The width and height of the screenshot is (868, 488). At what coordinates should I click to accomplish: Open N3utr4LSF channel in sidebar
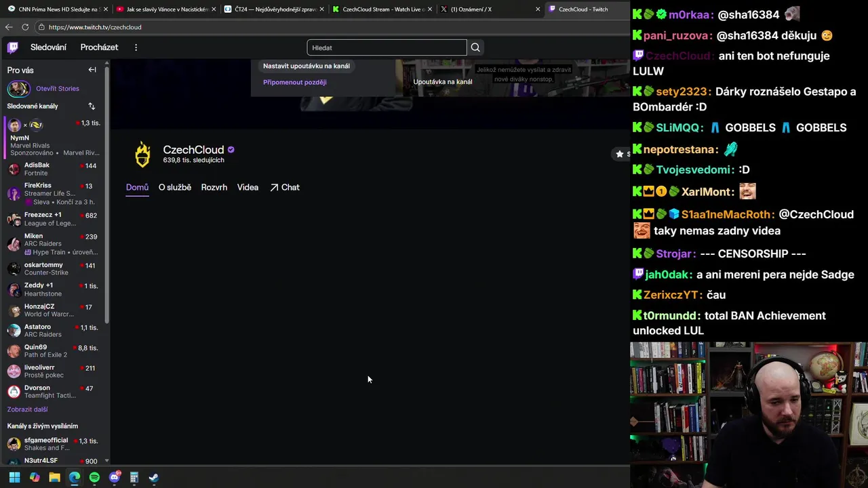point(54,461)
